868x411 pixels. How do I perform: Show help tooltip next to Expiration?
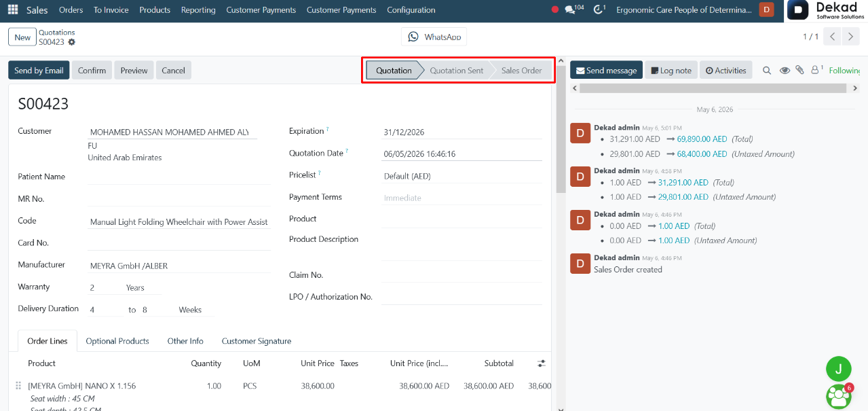328,129
